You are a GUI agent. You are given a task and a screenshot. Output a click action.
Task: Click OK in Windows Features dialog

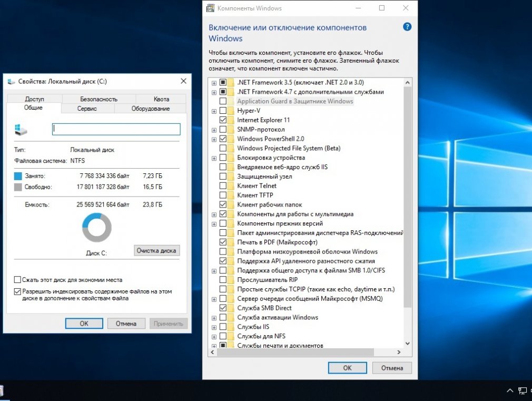(x=347, y=368)
